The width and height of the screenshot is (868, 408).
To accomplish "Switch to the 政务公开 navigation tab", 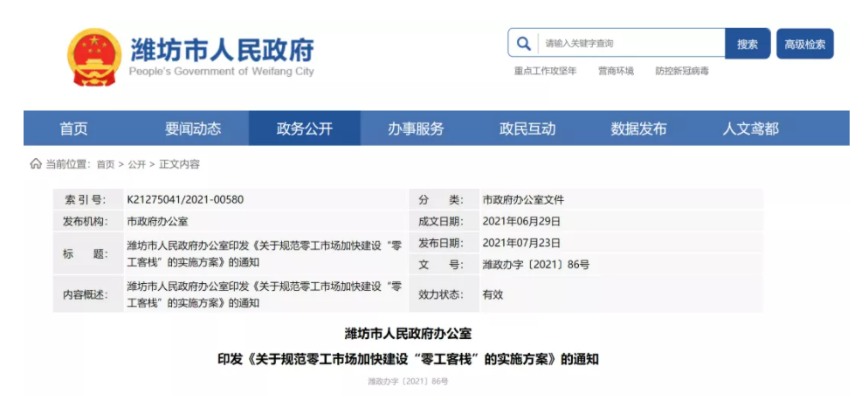I will coord(304,128).
